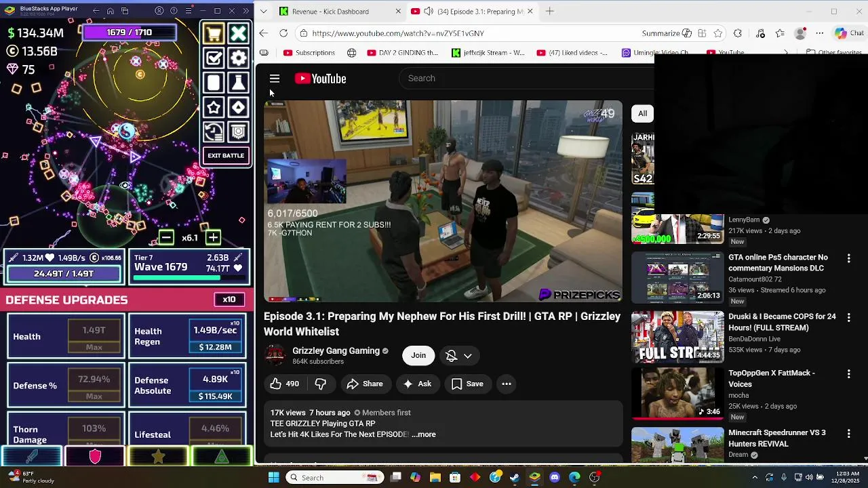Screen dimensions: 868x488
Task: Open new browser tab with plus
Action: 550,12
